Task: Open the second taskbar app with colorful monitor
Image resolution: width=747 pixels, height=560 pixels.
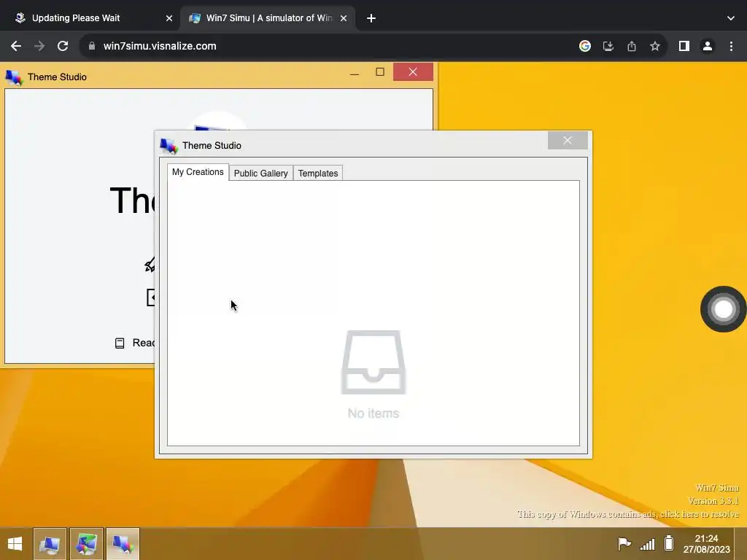Action: click(x=86, y=544)
